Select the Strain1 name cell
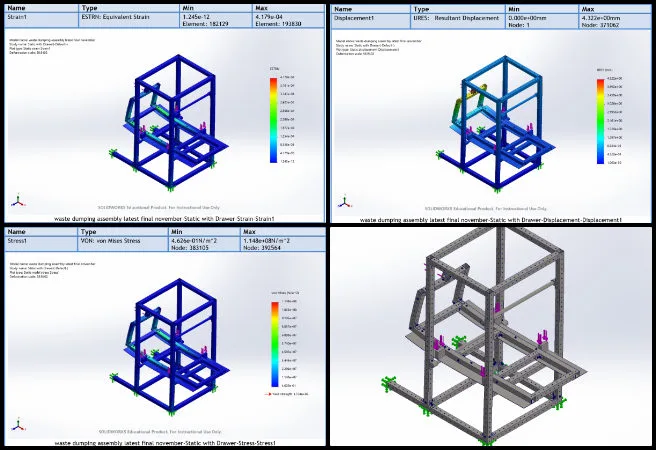This screenshot has width=656, height=450. click(x=41, y=20)
